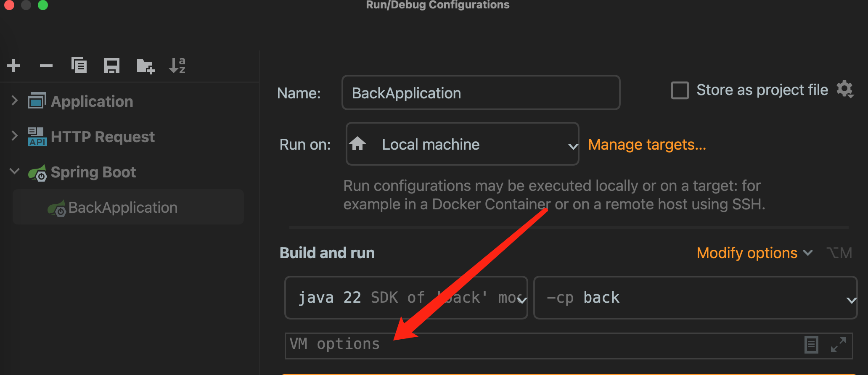Enable Store as project file checkbox

pos(680,90)
